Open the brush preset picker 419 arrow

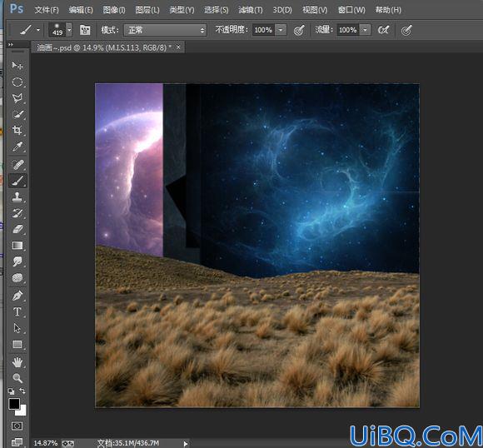click(70, 30)
